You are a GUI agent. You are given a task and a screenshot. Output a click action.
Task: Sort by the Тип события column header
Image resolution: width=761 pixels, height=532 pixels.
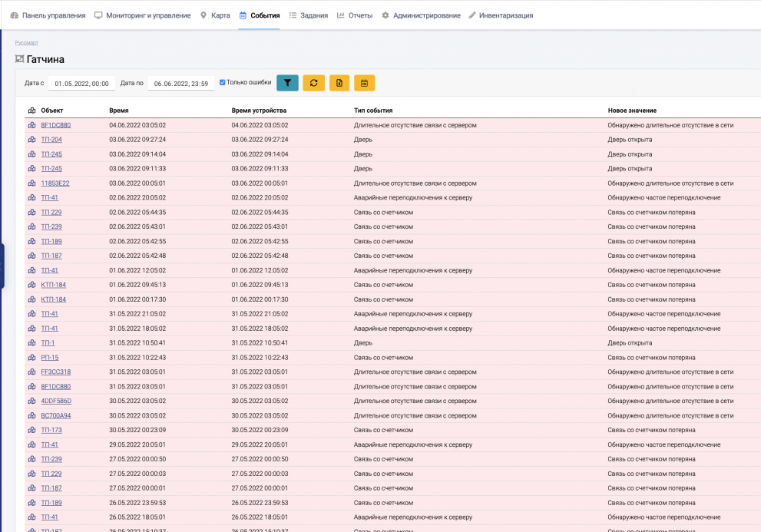point(373,111)
